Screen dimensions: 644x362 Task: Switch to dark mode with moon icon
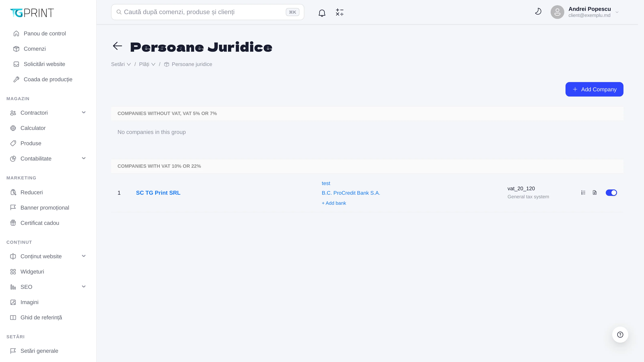point(538,11)
